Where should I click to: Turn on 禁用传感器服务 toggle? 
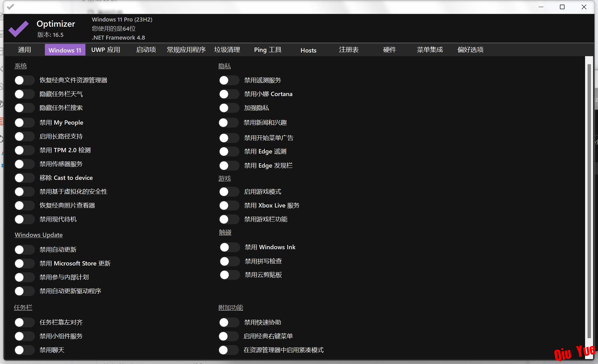pyautogui.click(x=24, y=164)
